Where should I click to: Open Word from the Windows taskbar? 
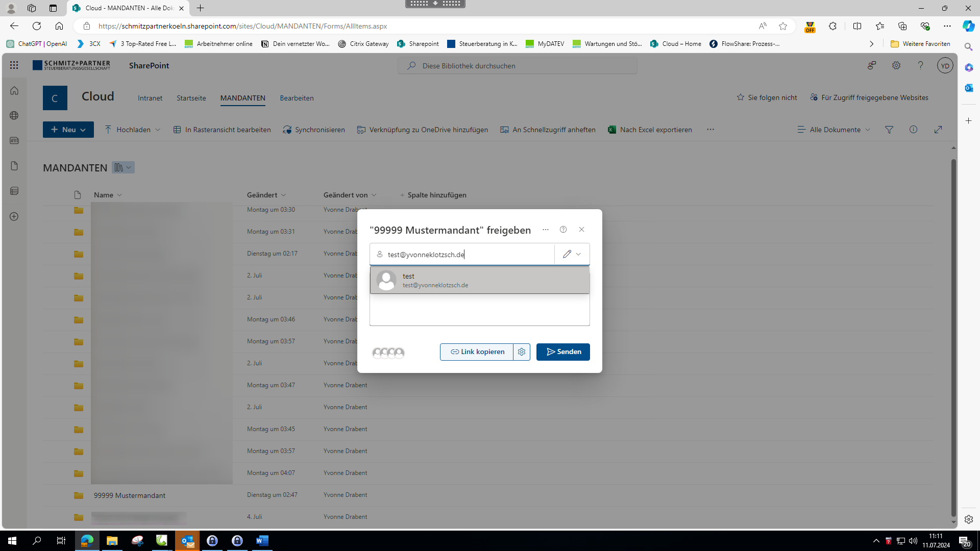(262, 541)
